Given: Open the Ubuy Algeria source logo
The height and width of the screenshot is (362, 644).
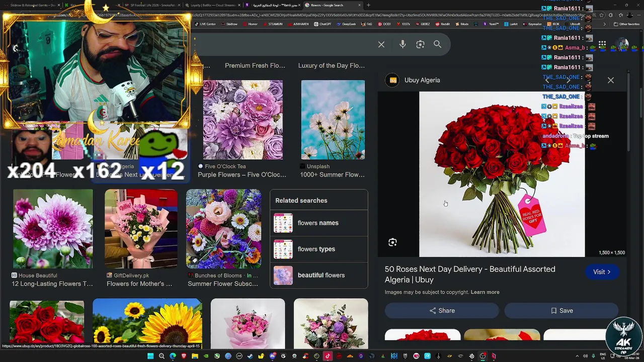Looking at the screenshot, I should (x=393, y=80).
